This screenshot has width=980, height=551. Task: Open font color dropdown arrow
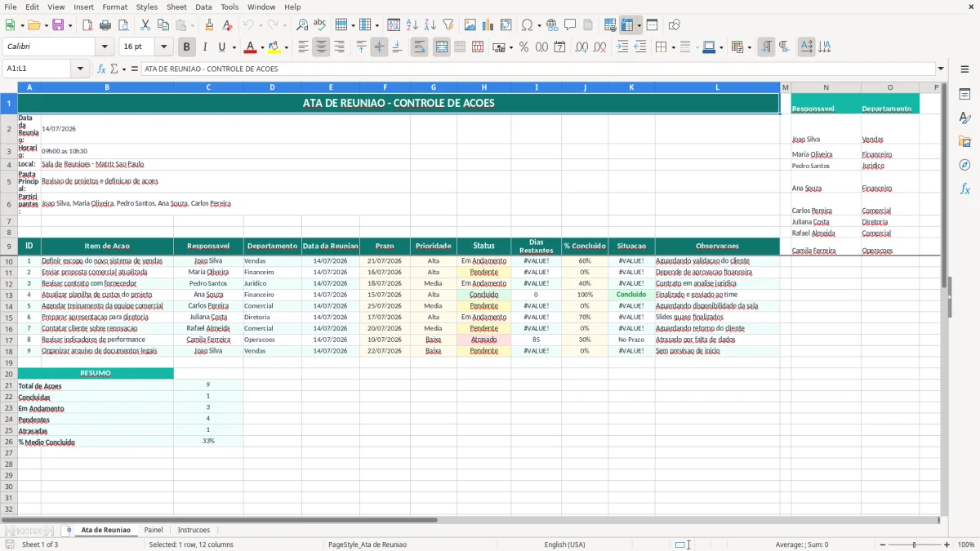(262, 47)
